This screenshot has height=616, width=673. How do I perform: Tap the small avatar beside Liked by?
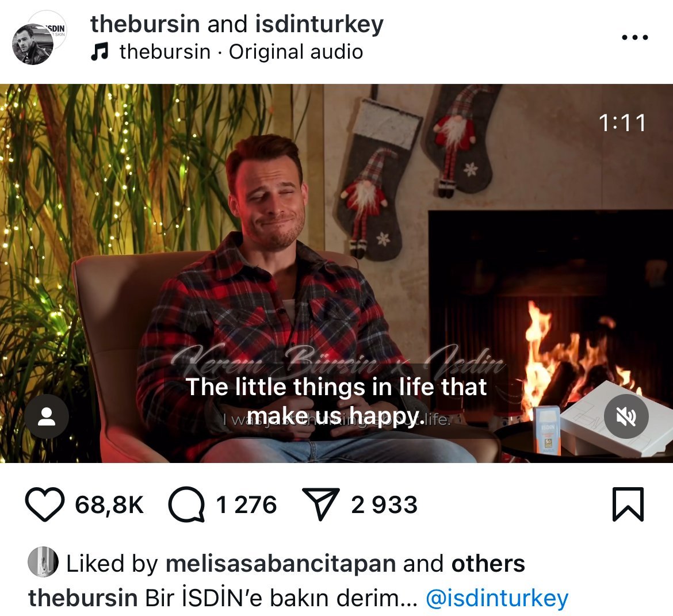tap(43, 561)
